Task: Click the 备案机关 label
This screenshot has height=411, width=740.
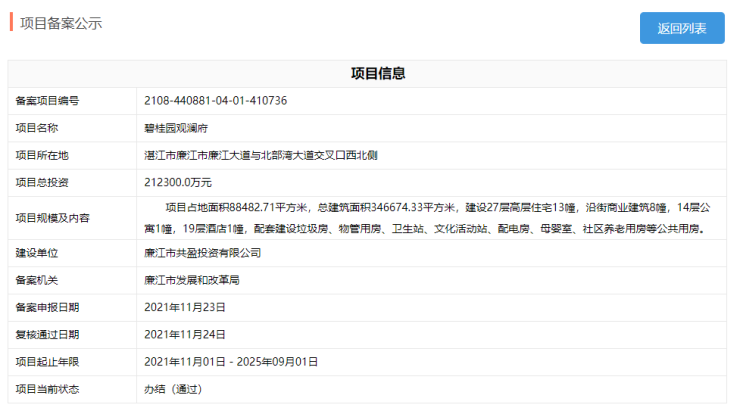Action: point(37,280)
